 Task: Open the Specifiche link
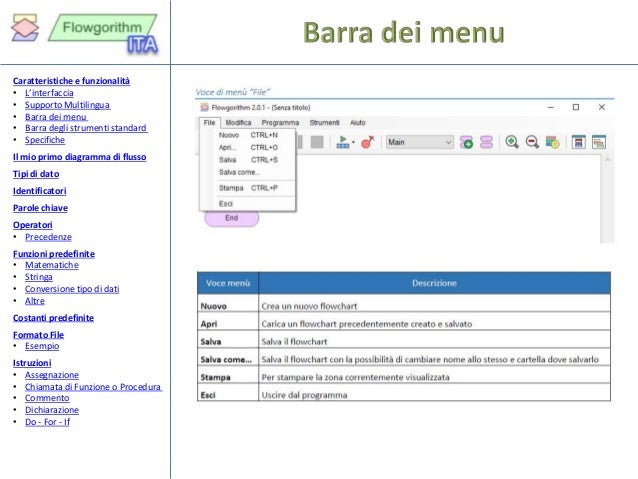[x=45, y=140]
